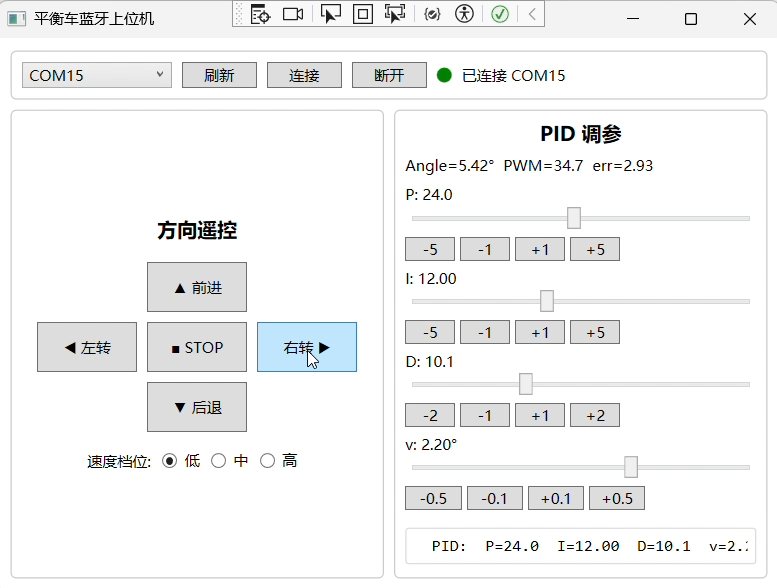Click the -0.1 button for v
This screenshot has height=588, width=777.
[x=495, y=498]
